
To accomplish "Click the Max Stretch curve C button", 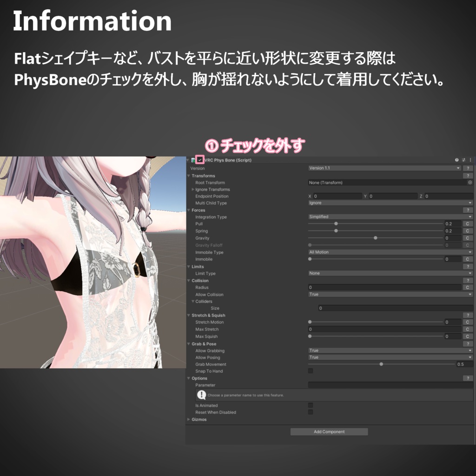I will pyautogui.click(x=468, y=329).
